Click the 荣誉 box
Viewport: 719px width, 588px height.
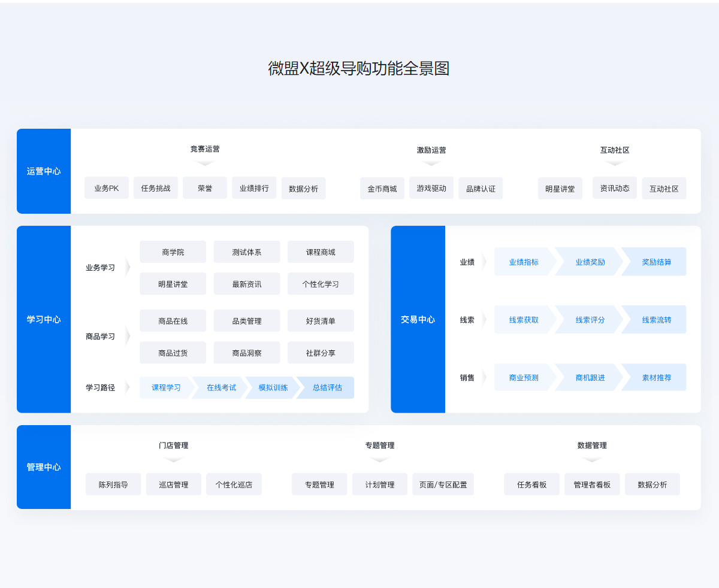pos(205,188)
